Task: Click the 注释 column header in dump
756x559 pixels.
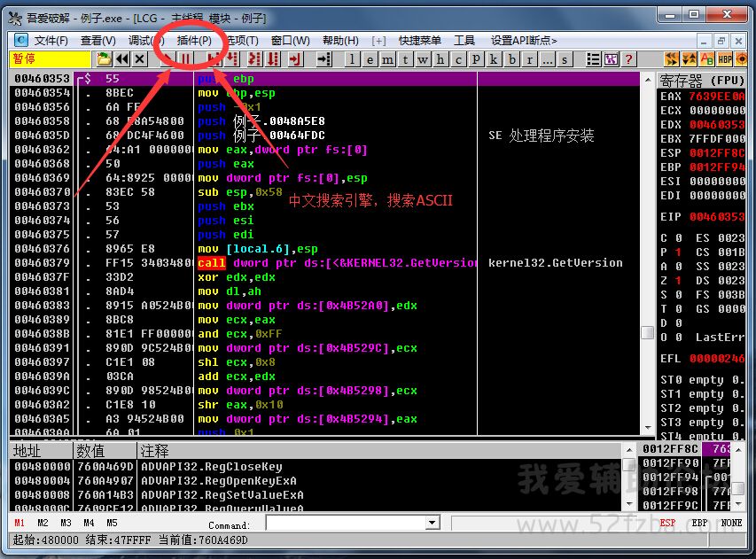Action: [x=379, y=451]
